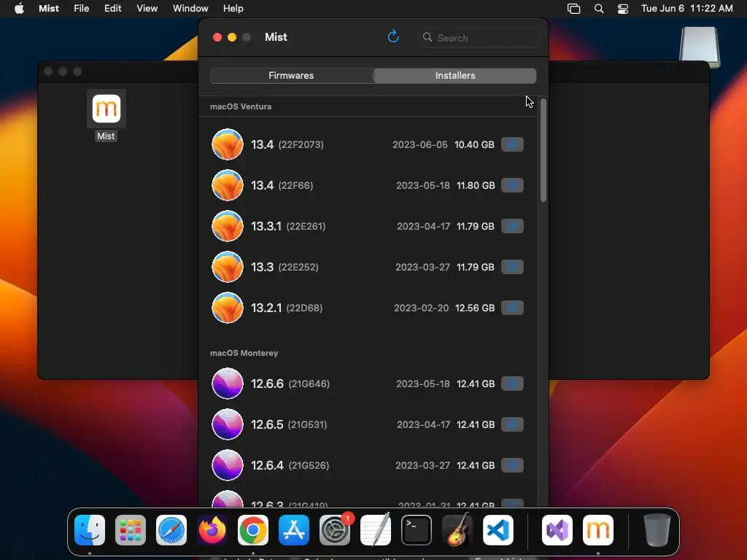Click the Mist app icon in background window
The image size is (747, 560).
click(107, 109)
